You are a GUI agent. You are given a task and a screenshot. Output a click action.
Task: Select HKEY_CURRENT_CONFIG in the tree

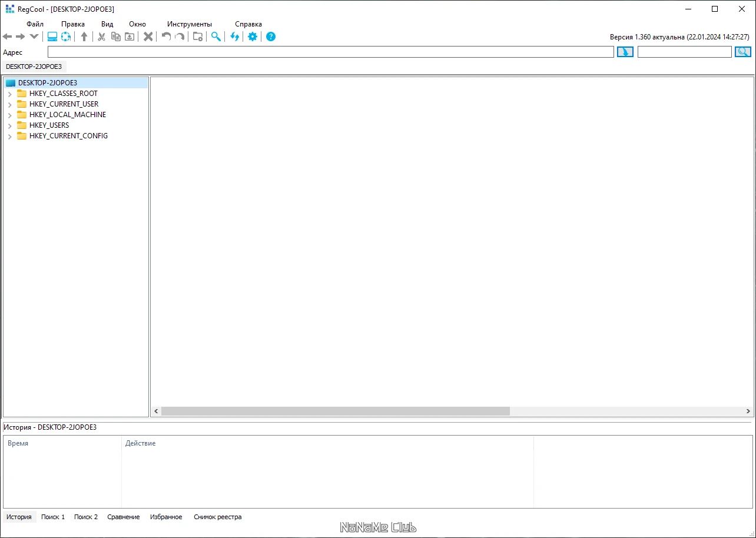68,136
